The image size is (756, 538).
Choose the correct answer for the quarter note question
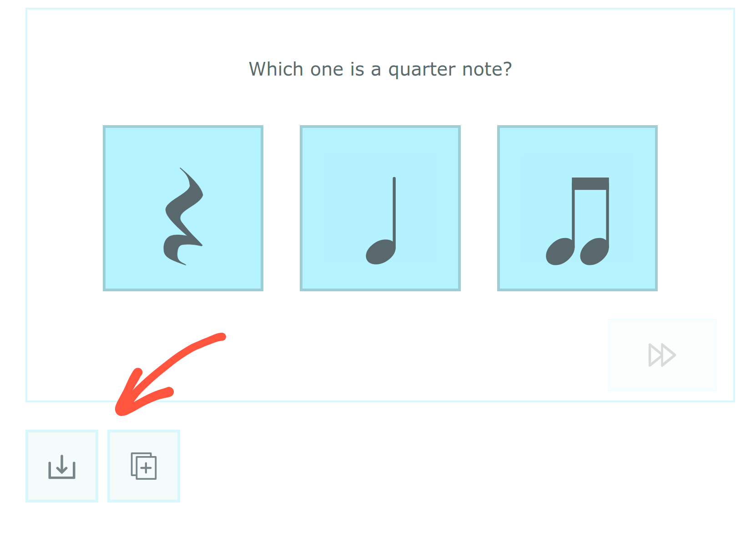pos(381,208)
